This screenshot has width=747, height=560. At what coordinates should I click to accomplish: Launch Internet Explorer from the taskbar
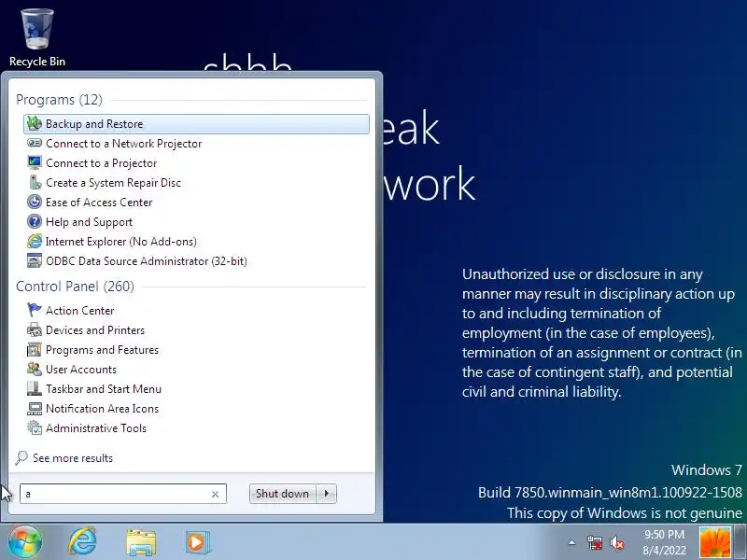point(82,541)
